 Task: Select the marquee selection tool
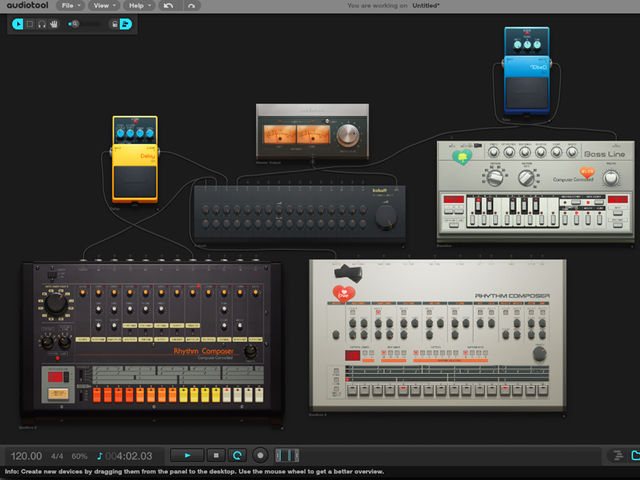(30, 24)
